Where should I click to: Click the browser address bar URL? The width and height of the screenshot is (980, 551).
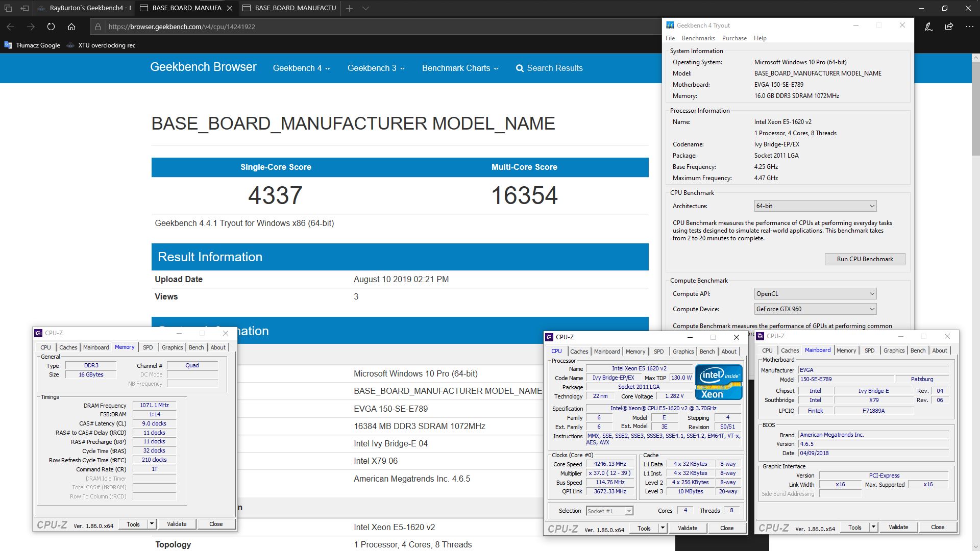182,27
